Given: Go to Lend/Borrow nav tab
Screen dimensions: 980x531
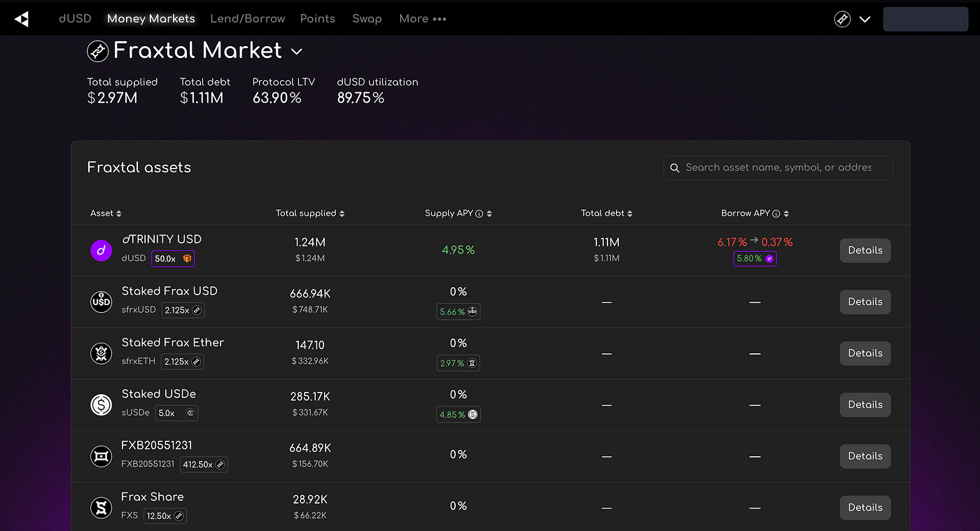Looking at the screenshot, I should tap(248, 19).
